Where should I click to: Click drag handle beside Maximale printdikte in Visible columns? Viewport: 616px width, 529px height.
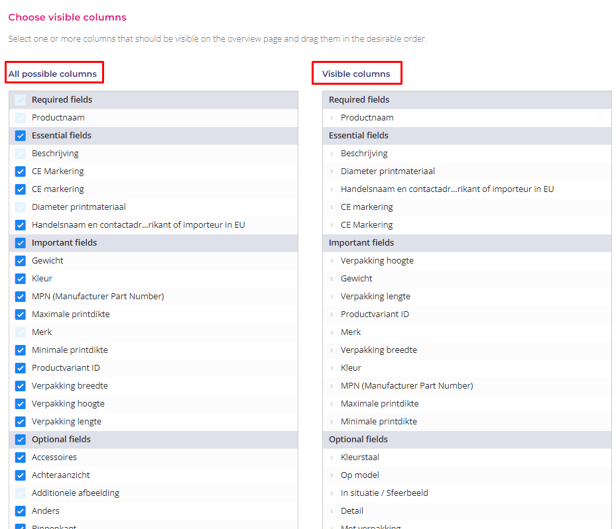332,404
